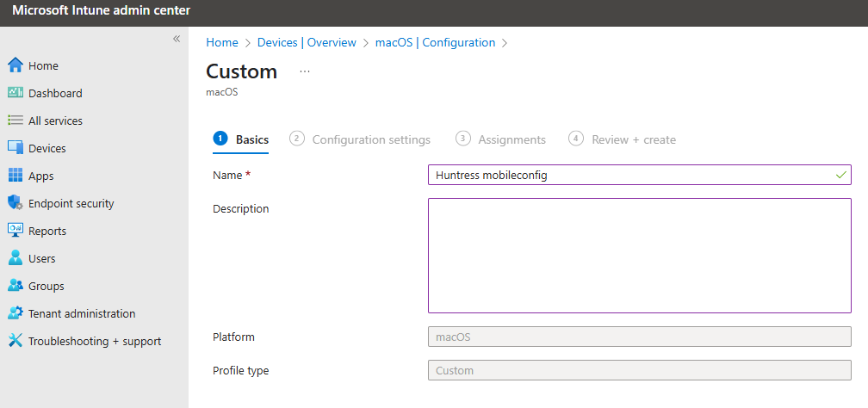Open Troubleshooting + support tools icon

tap(15, 341)
